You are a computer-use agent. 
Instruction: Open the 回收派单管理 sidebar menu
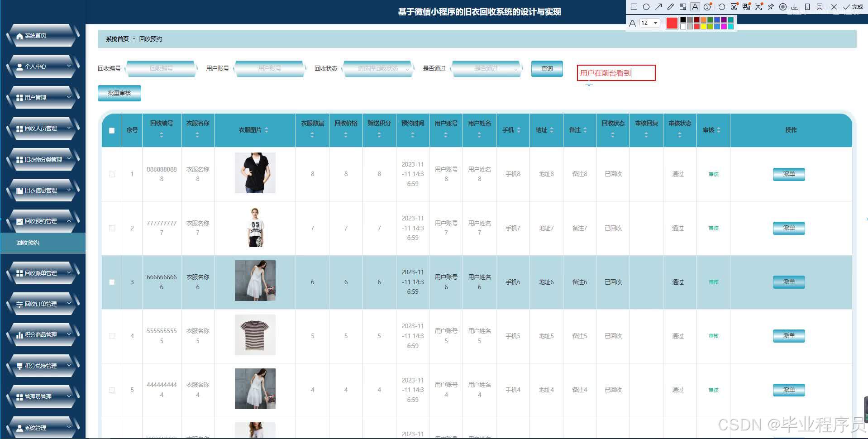43,273
